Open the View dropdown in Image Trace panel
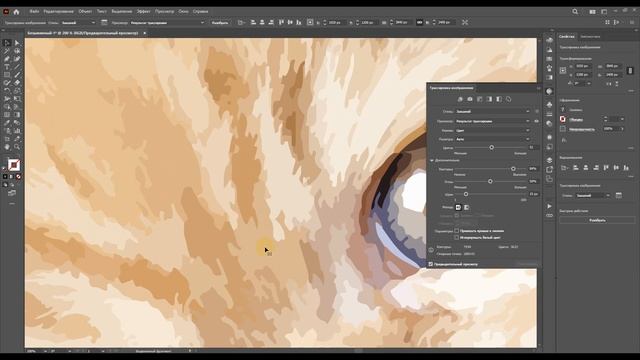This screenshot has width=640, height=360. (493, 121)
